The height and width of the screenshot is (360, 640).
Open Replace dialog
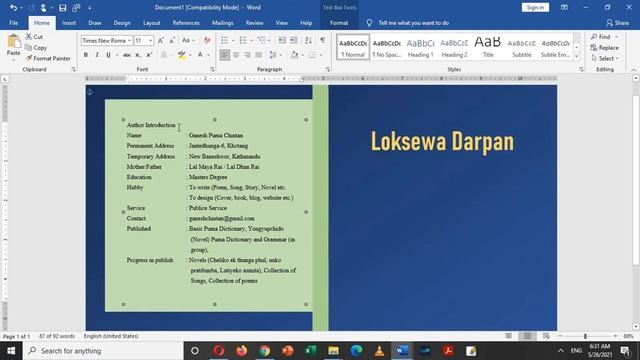604,48
